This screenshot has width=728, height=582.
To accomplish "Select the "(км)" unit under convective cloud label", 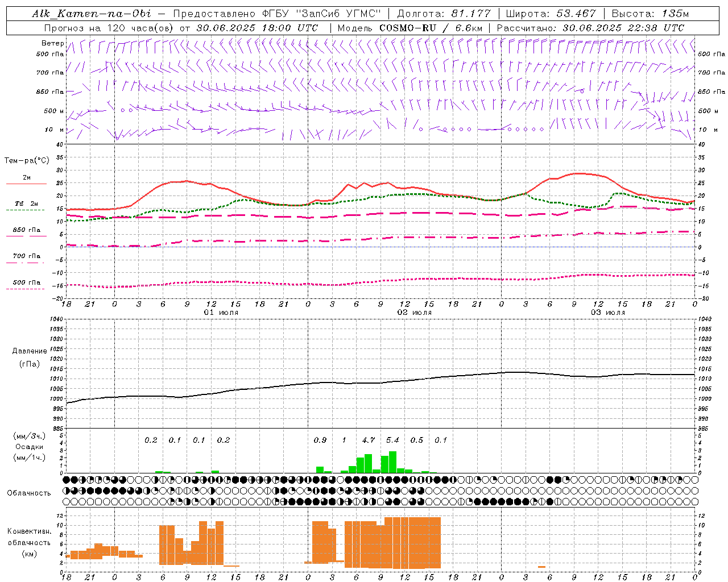I will (29, 554).
